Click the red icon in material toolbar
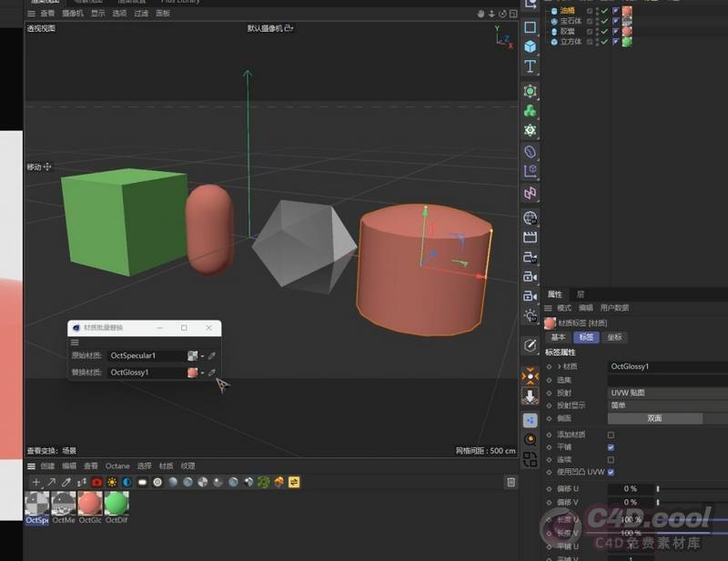This screenshot has width=728, height=561. coord(96,483)
